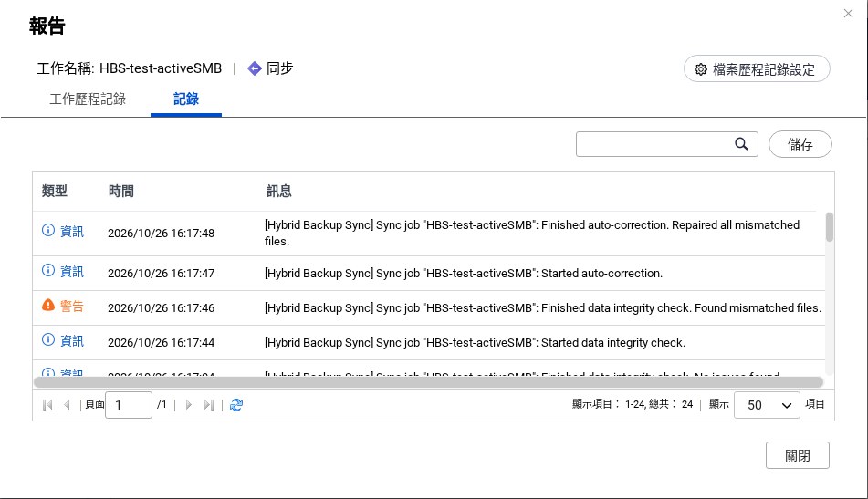Click the warning icon for 16:17:46 entry
Screen dimensions: 868x499
tap(48, 305)
